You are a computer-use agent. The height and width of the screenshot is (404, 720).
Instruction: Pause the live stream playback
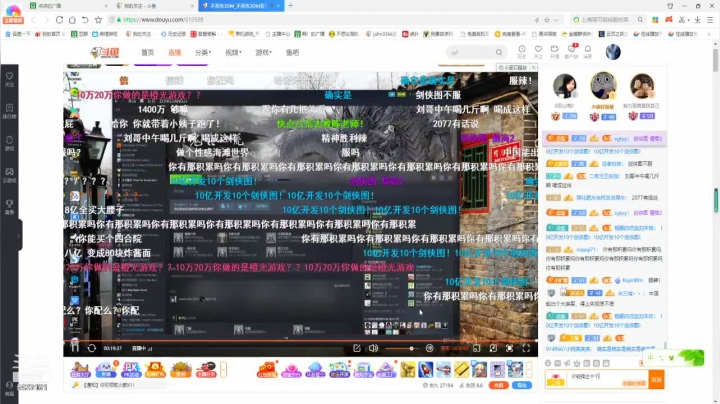click(x=75, y=348)
